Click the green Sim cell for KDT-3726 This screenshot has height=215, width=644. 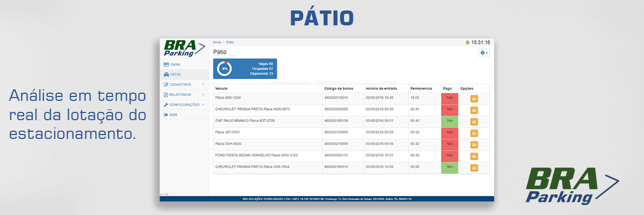(x=449, y=122)
